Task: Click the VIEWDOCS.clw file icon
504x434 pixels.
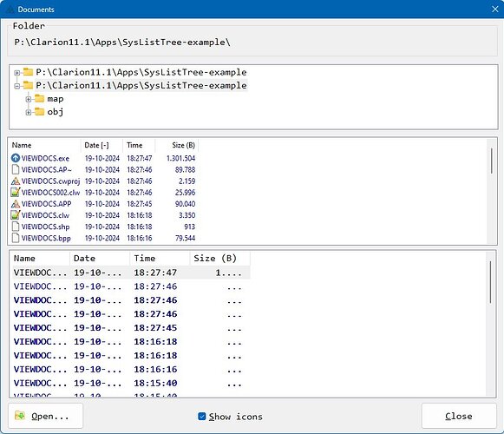Action: pyautogui.click(x=16, y=215)
